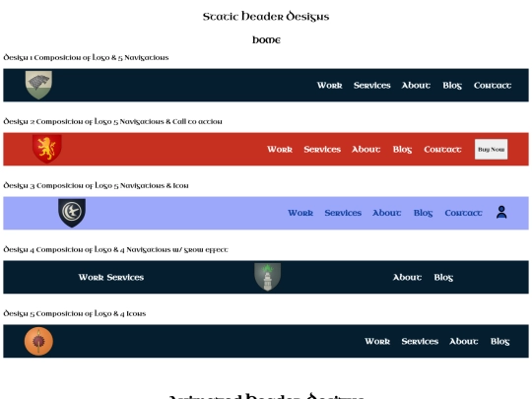Click the Martell sun-spear round logo
Viewport: 532px width, 399px height.
(38, 341)
